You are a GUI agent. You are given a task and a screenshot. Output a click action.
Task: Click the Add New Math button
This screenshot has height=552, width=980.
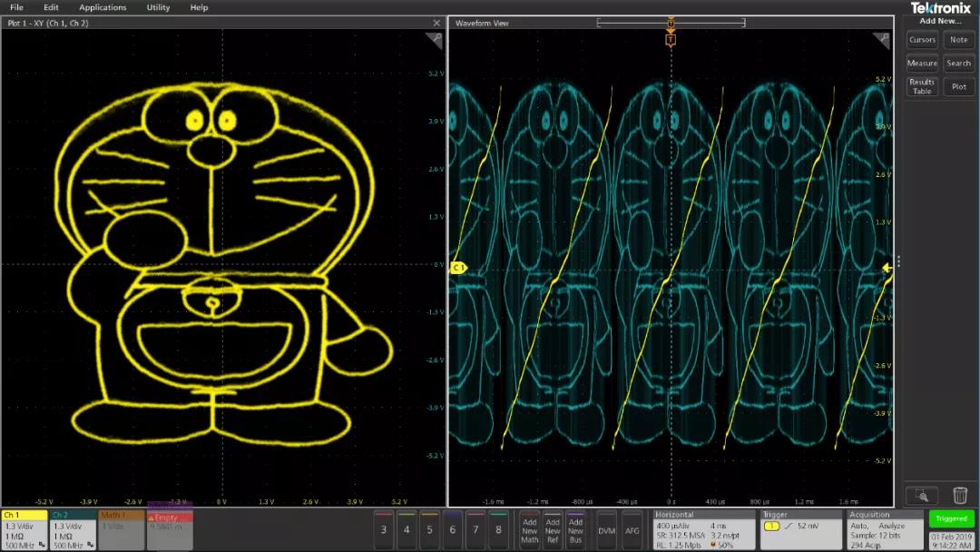(529, 530)
